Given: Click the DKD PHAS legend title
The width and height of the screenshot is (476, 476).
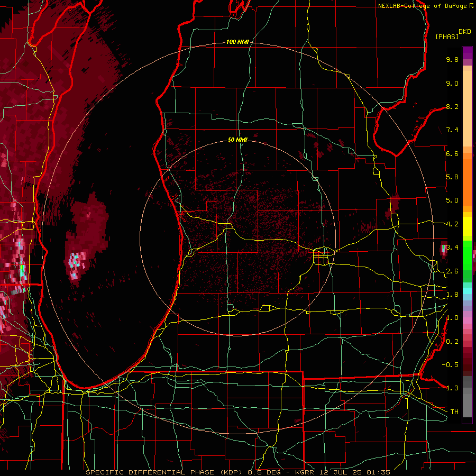Looking at the screenshot, I should 453,34.
